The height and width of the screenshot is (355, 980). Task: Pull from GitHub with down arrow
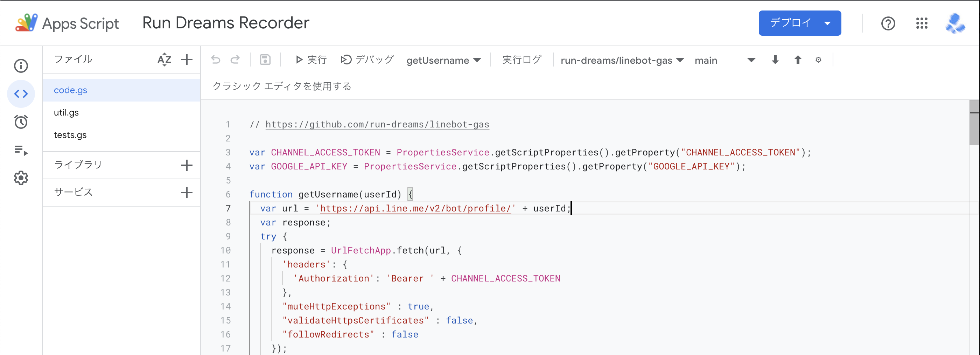coord(775,60)
